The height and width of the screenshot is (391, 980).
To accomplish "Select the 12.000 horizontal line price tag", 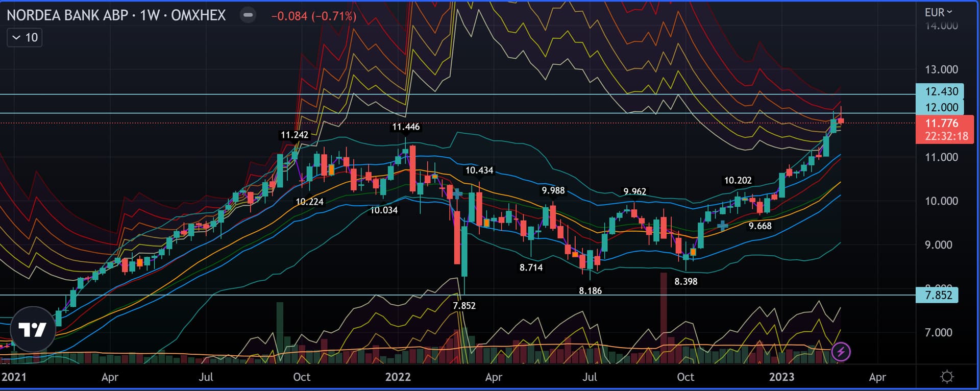I will (x=940, y=107).
